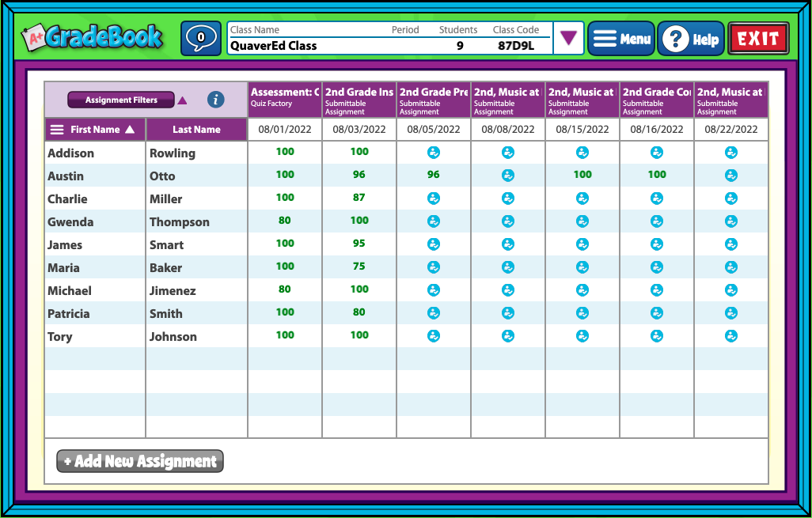Open Patricia's submission icon for 08/08/2022
This screenshot has width=812, height=518.
click(x=508, y=313)
